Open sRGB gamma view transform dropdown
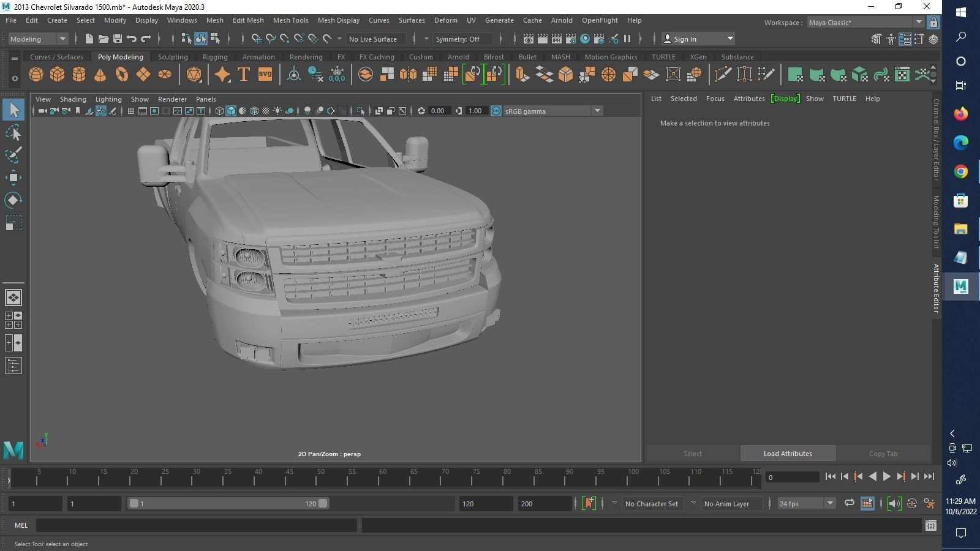 click(x=552, y=111)
